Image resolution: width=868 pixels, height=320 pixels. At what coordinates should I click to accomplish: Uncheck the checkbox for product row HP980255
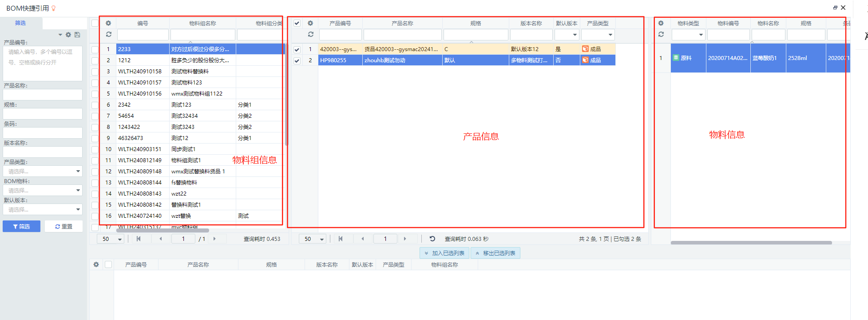coord(297,60)
